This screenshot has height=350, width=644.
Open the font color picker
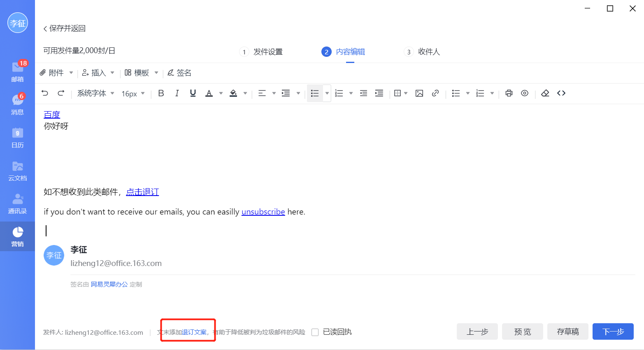click(210, 93)
